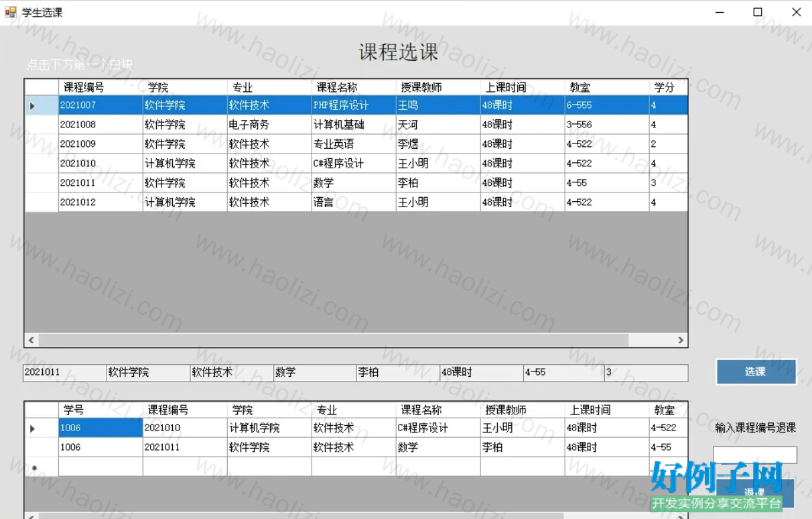Minimize the 学生选课 window
The height and width of the screenshot is (519, 812).
tap(721, 12)
